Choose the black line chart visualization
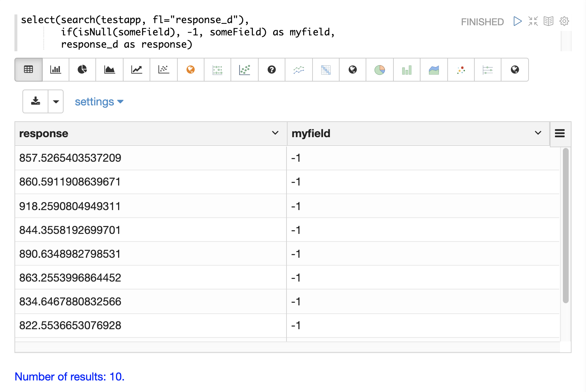The width and height of the screenshot is (586, 392). [137, 70]
